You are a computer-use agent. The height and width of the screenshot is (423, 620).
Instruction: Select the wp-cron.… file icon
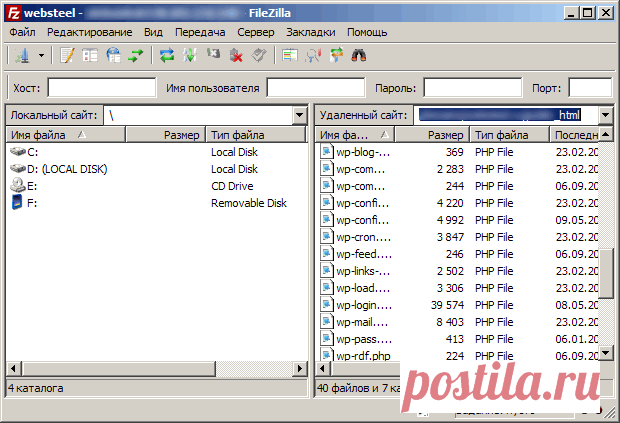[x=326, y=237]
